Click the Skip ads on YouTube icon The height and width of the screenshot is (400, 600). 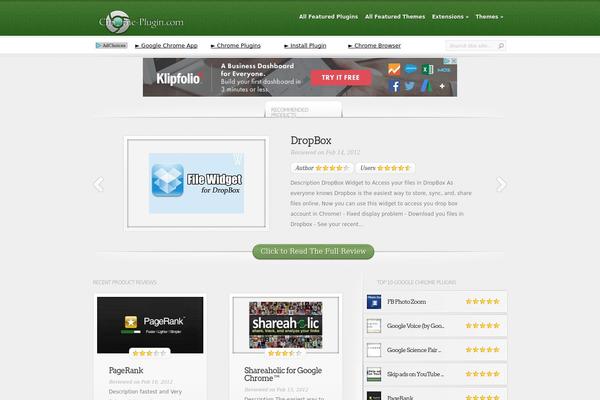pyautogui.click(x=374, y=374)
